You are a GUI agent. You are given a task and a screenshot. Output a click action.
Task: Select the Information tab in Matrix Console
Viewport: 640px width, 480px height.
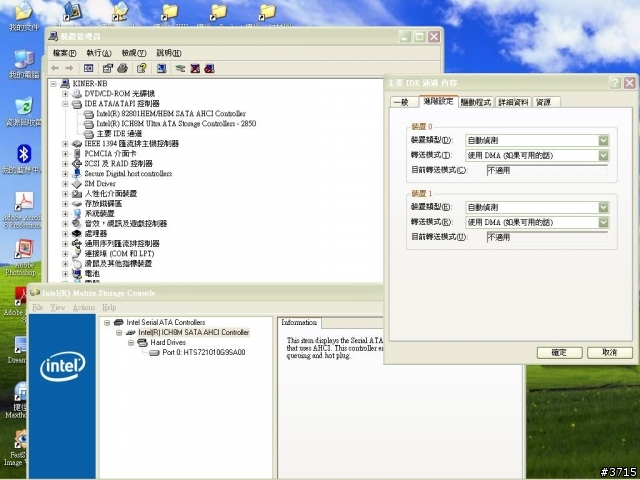pyautogui.click(x=299, y=322)
